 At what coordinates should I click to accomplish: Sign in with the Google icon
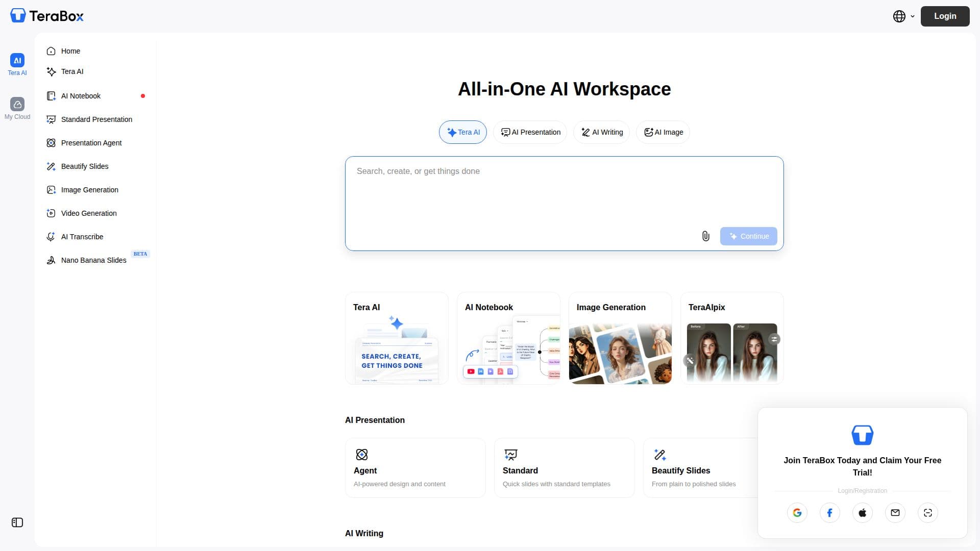point(797,513)
